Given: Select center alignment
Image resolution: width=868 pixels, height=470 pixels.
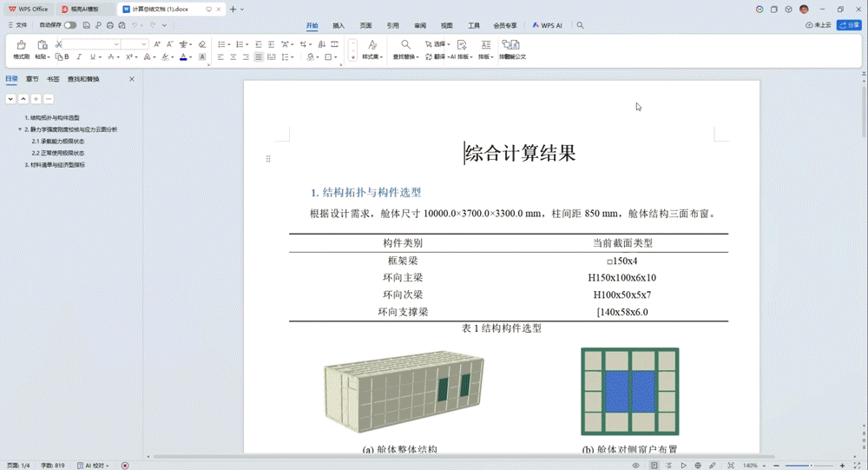Looking at the screenshot, I should coord(233,56).
